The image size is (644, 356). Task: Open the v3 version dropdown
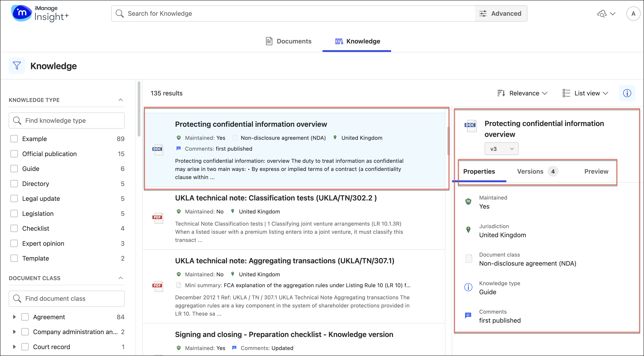[x=501, y=149]
